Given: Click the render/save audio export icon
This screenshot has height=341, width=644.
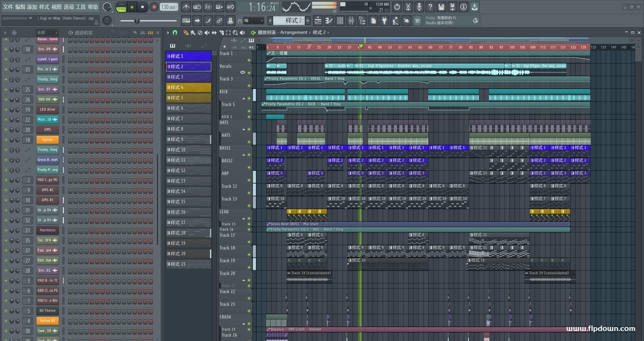Looking at the screenshot, I should coord(452,7).
